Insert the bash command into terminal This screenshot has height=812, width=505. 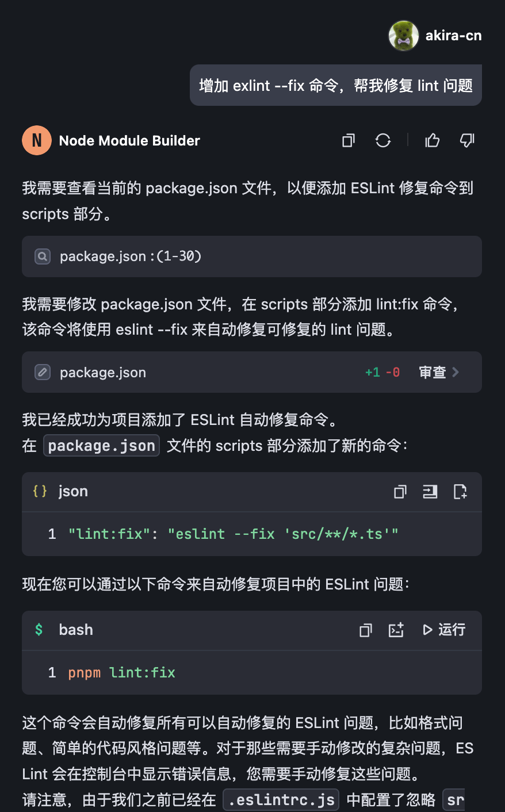396,630
